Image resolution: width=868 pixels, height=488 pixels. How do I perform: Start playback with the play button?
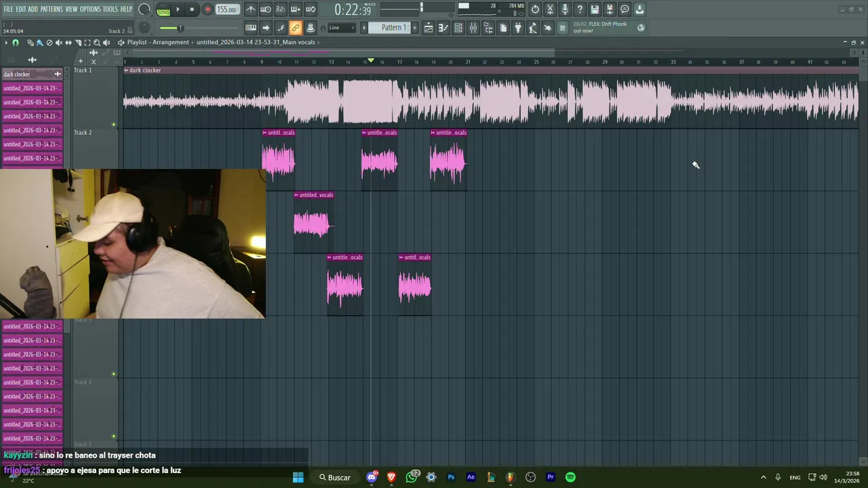click(178, 9)
